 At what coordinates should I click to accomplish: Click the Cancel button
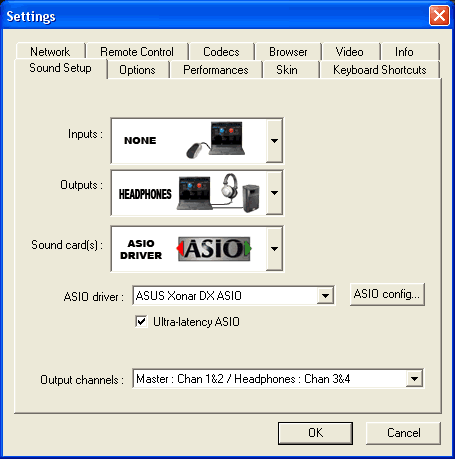pos(403,433)
